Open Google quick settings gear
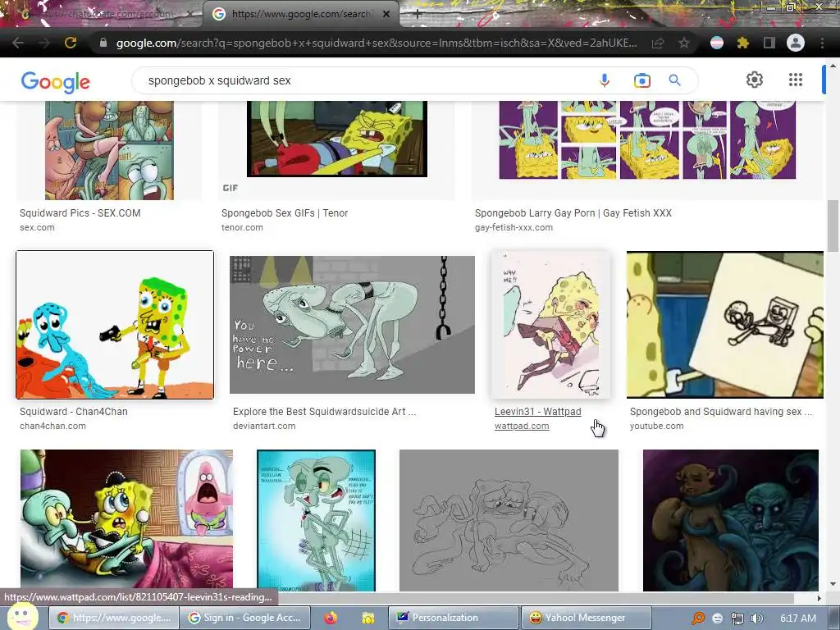 tap(755, 80)
